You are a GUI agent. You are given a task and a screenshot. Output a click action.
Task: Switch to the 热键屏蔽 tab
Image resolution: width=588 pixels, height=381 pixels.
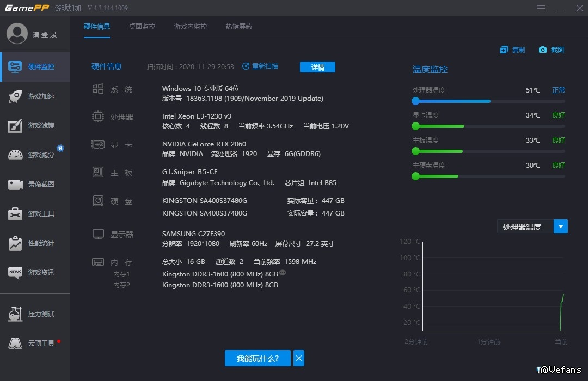tap(238, 27)
